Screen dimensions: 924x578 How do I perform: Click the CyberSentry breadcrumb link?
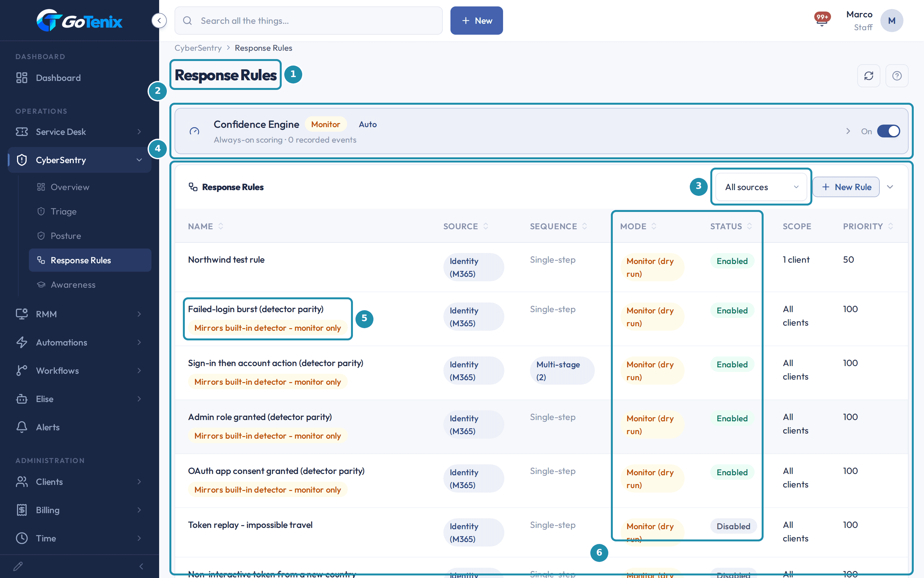click(x=198, y=48)
